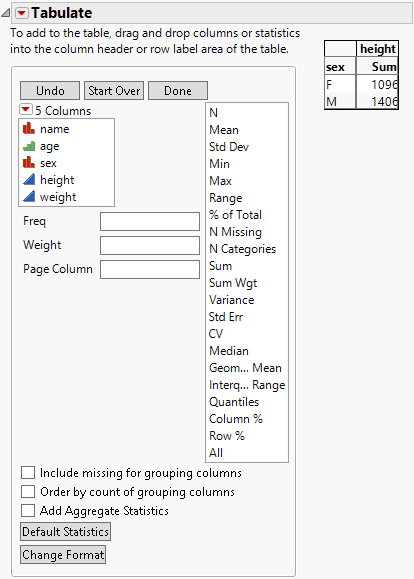Screen dimensions: 414x579
Task: Collapse the Tabulate outline with gray triangle
Action: (x=6, y=13)
